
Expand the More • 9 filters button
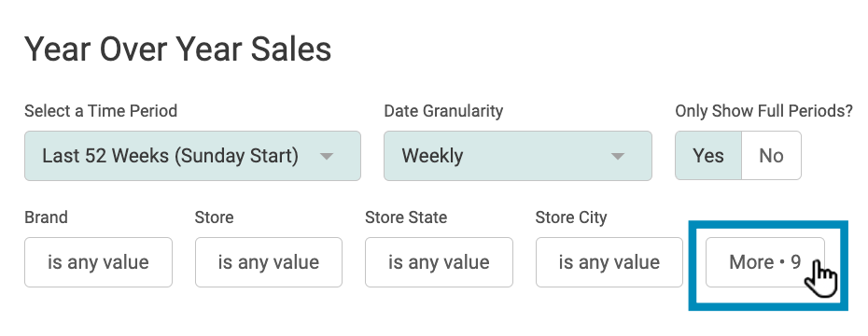coord(765,262)
